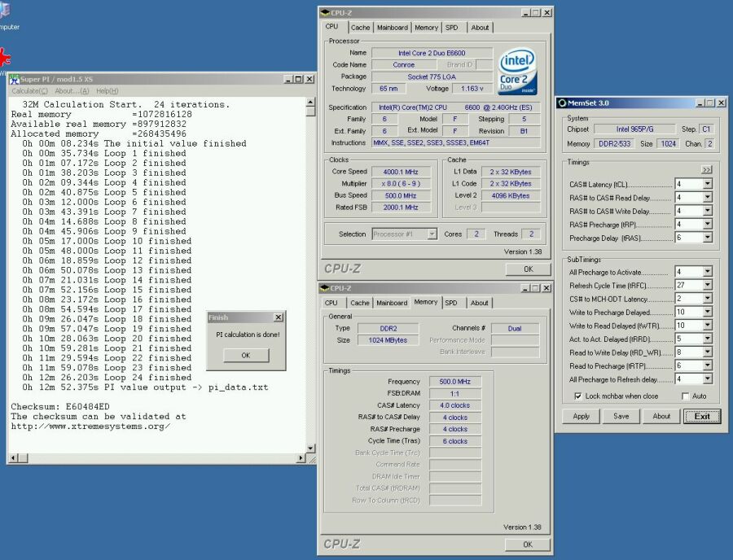Toggle Lock mchbar when close checkbox
733x560 pixels.
click(578, 396)
